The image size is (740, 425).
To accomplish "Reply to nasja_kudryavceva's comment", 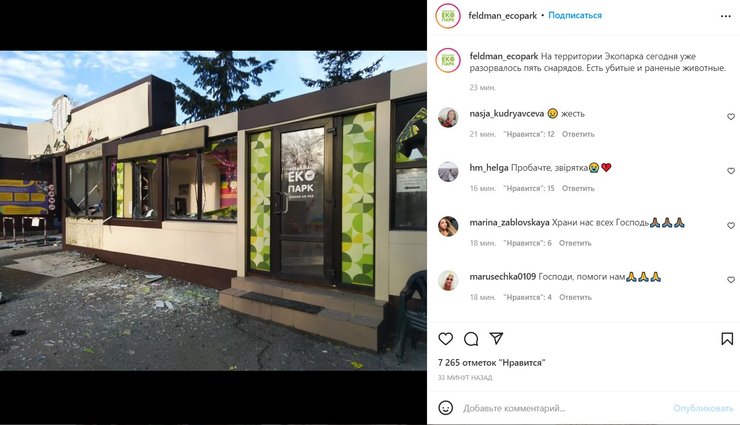I will (x=578, y=134).
